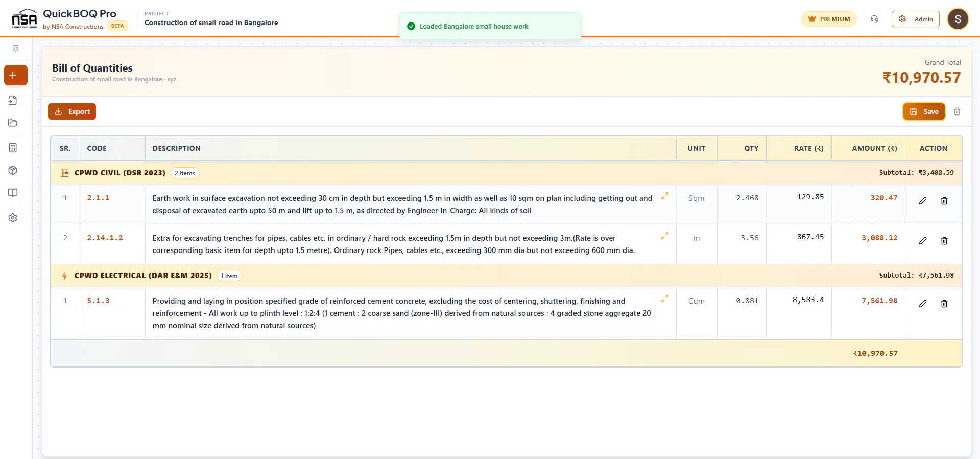
Task: Click the 'Loaded Bangalore small house work' toast
Action: [490, 26]
